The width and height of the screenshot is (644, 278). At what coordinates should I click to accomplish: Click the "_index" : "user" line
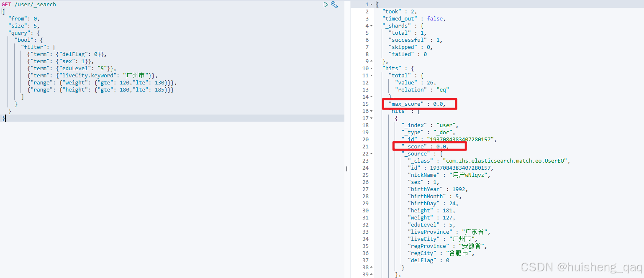coord(430,125)
